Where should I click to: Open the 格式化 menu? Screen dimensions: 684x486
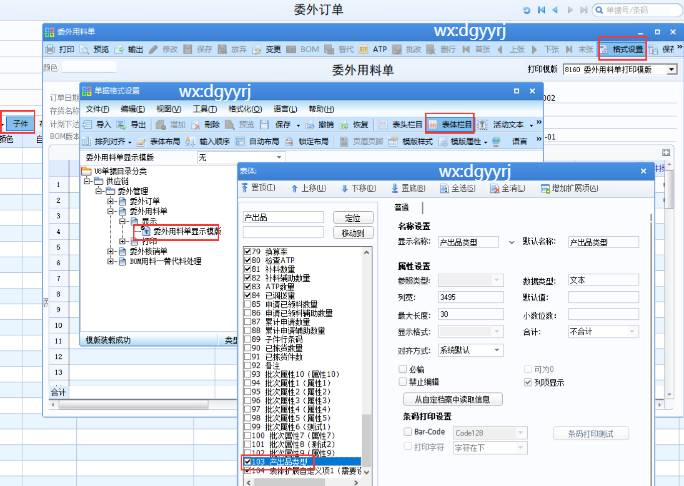click(244, 108)
